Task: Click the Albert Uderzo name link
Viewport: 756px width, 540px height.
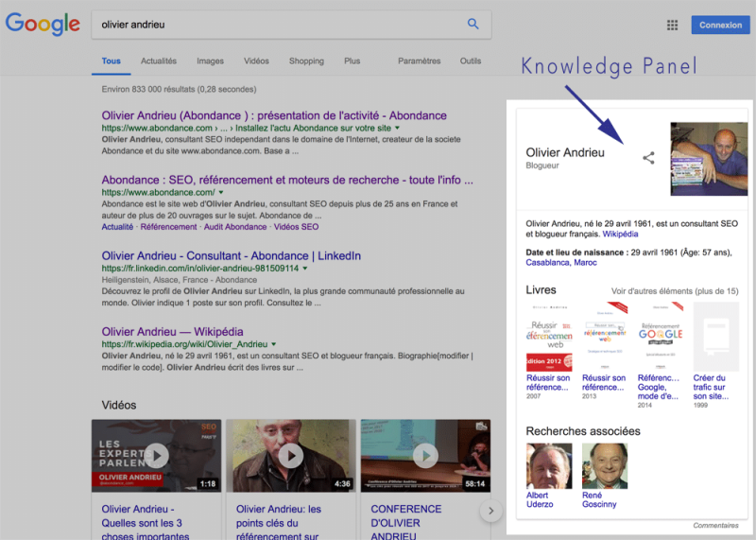Action: tap(540, 499)
